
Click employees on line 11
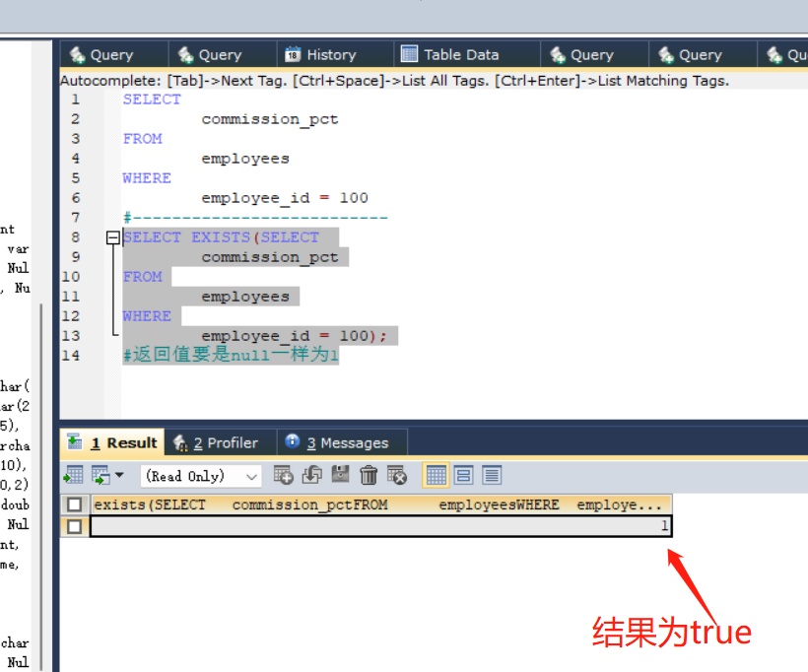tap(245, 297)
